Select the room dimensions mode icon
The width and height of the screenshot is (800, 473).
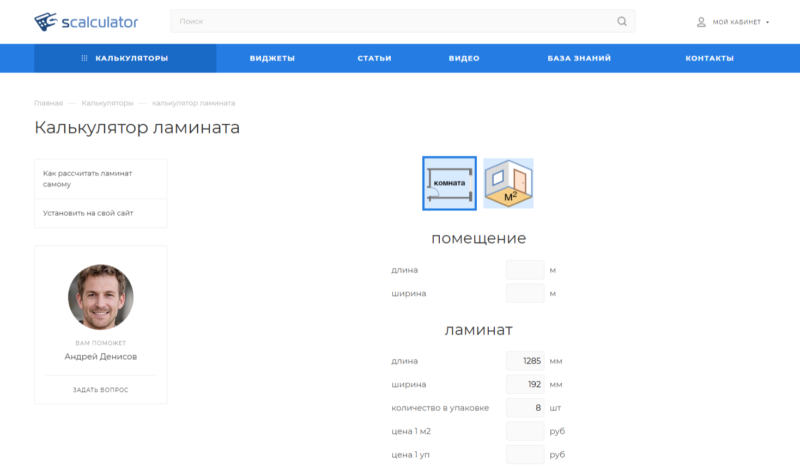[x=449, y=183]
